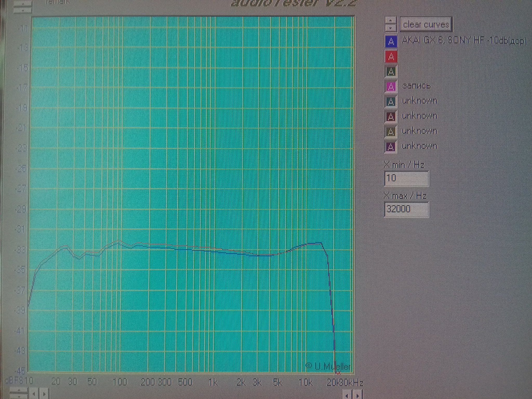Click in the X max / Hz field
532x399 pixels.
point(406,209)
